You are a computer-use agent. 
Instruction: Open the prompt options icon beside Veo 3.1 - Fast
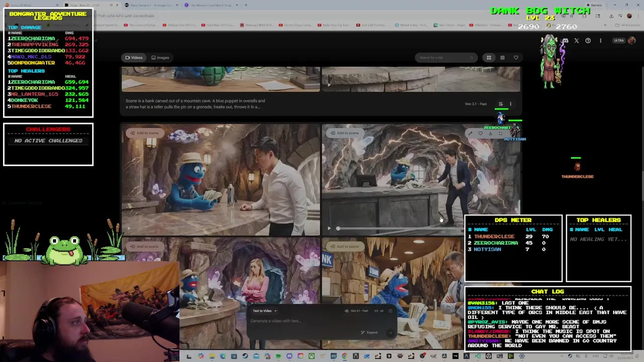point(501,104)
